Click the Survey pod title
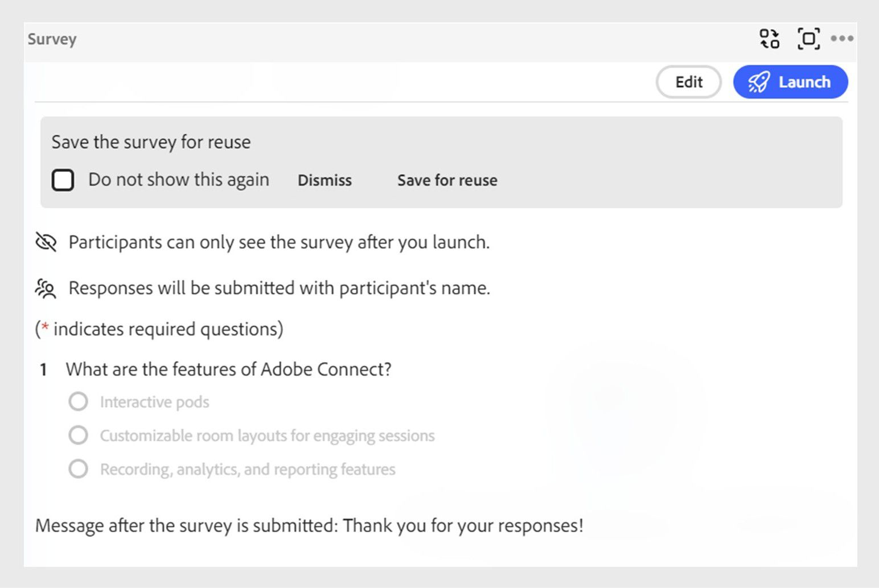879x588 pixels. [52, 39]
